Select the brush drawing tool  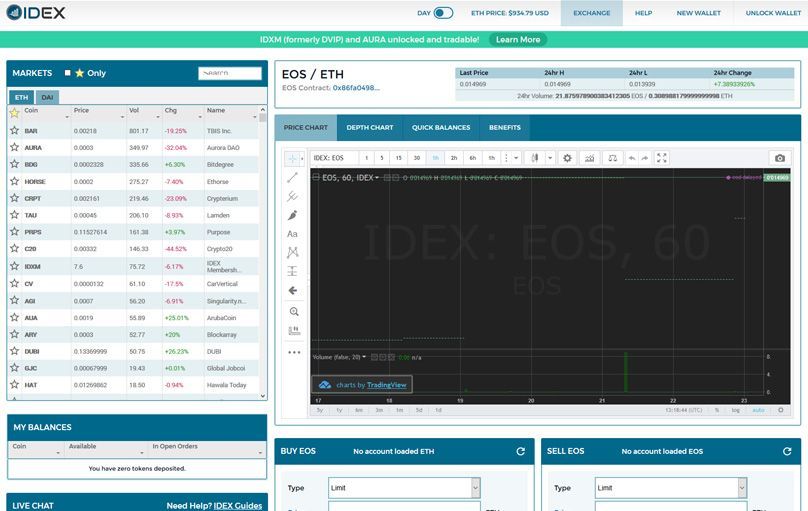(x=293, y=215)
